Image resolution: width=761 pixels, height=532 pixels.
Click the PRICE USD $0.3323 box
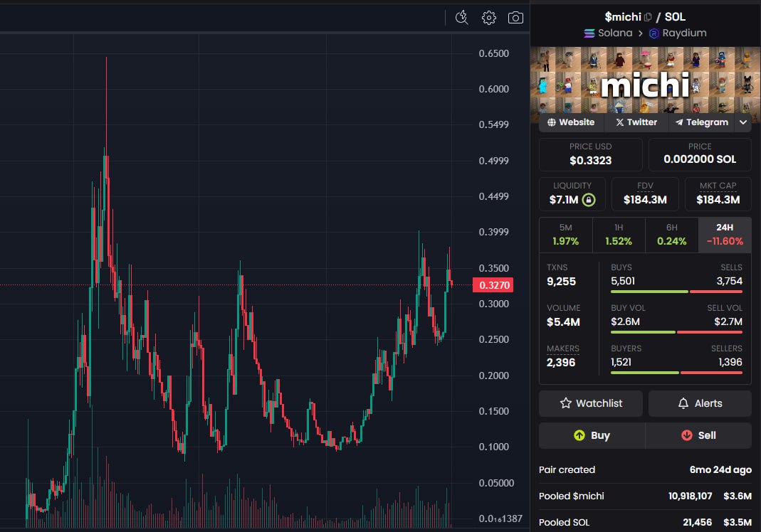click(591, 154)
